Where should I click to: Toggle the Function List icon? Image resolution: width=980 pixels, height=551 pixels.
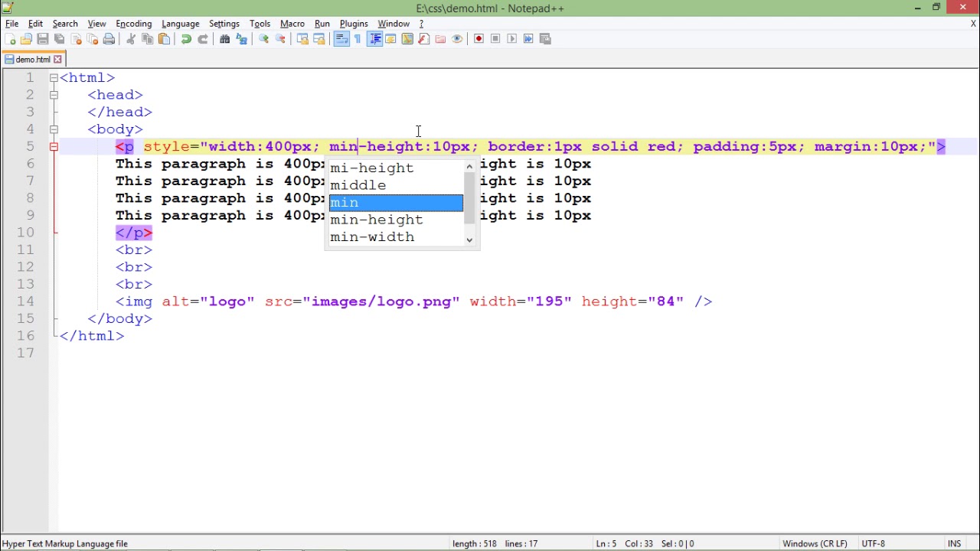tap(424, 39)
